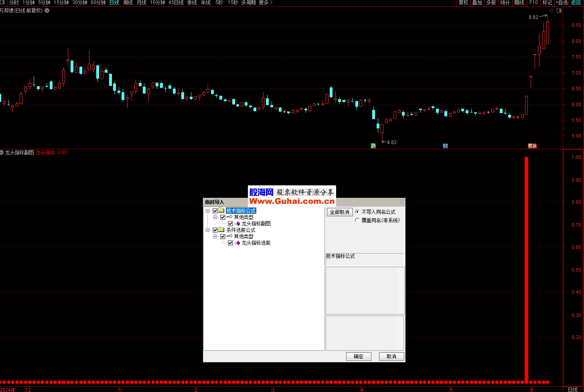
Task: Click the key icon under 条件选股公式
Action: pyautogui.click(x=229, y=236)
